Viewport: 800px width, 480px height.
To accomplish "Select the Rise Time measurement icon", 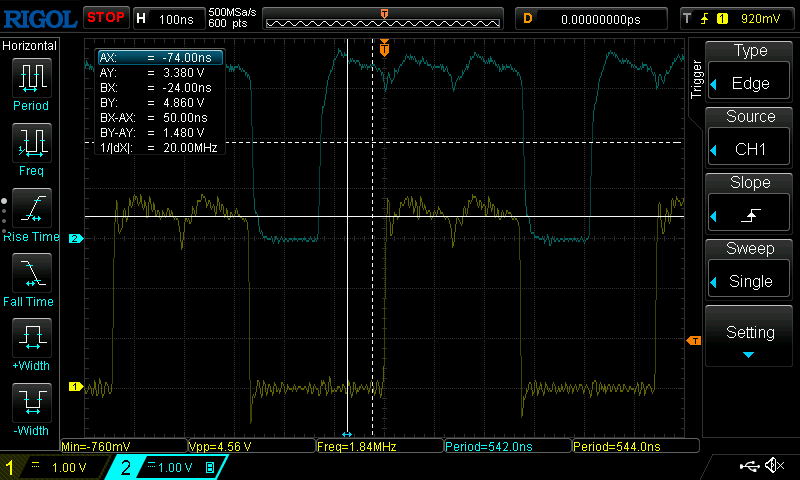I will tap(31, 212).
